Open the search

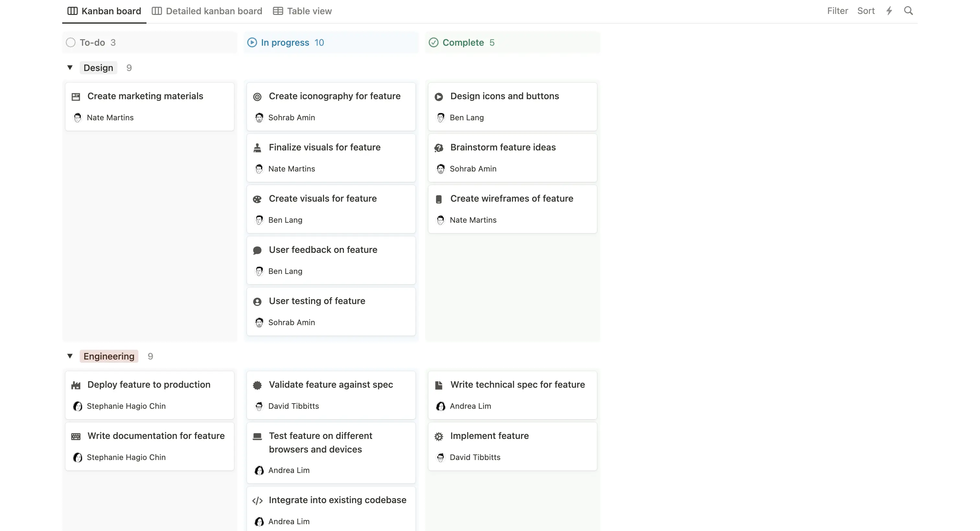click(x=909, y=11)
